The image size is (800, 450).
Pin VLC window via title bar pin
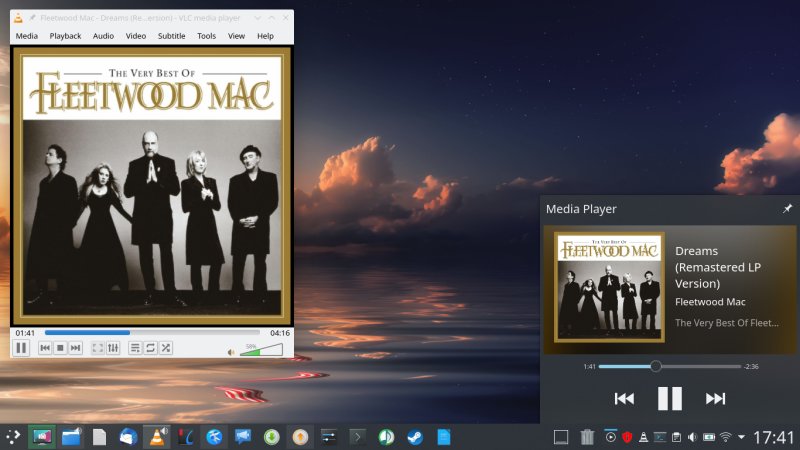click(x=32, y=18)
